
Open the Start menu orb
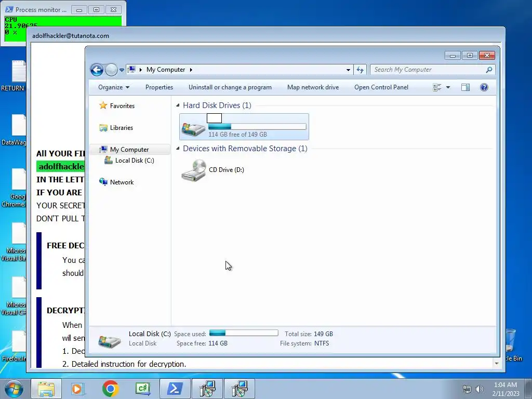coord(14,389)
